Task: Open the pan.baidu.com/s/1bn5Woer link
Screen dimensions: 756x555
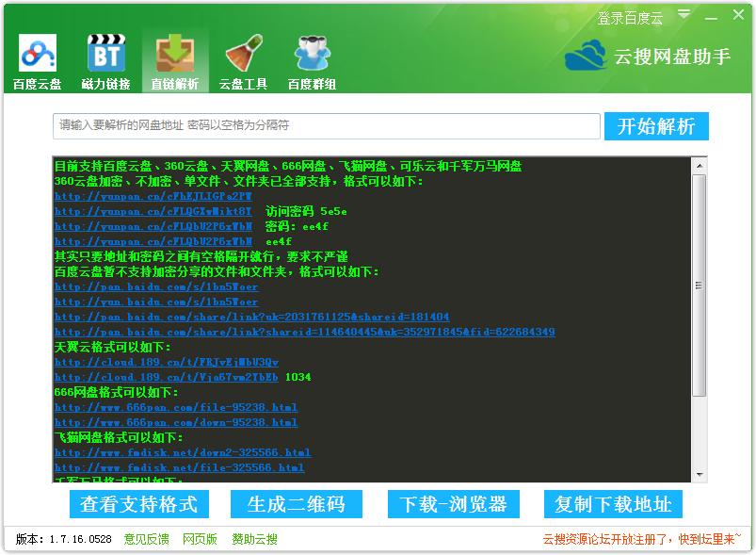Action: [x=156, y=286]
